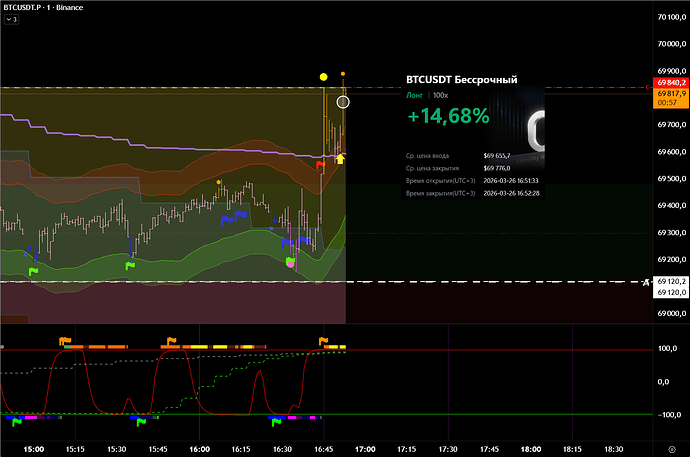
Task: Expand the collapsed indicators legend showing 3
Action: coord(11,19)
